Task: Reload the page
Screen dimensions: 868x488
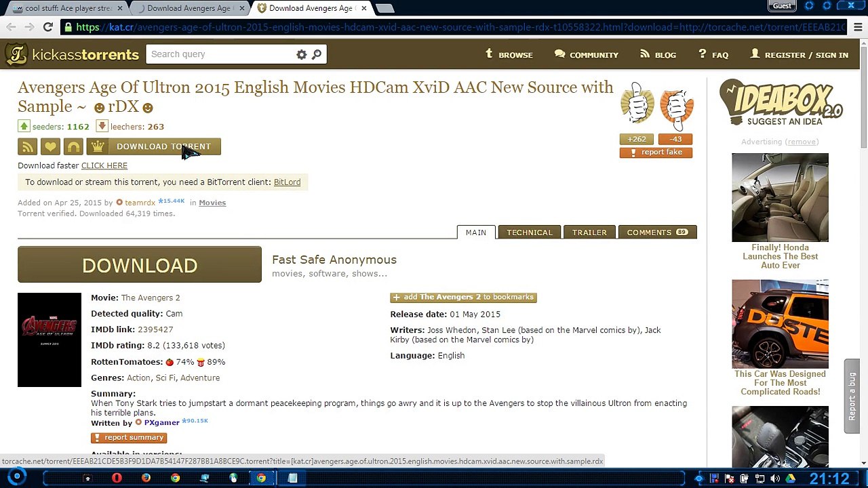Action: [47, 27]
